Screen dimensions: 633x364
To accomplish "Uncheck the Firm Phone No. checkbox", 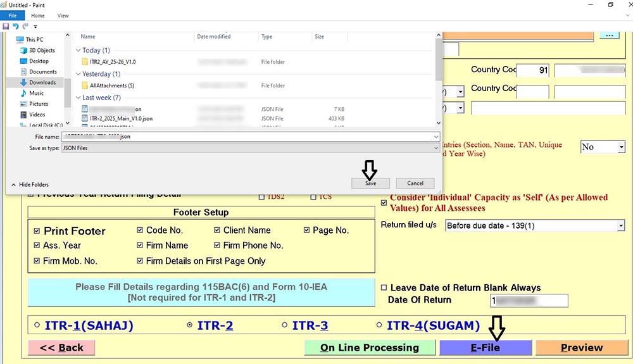I will (x=217, y=246).
